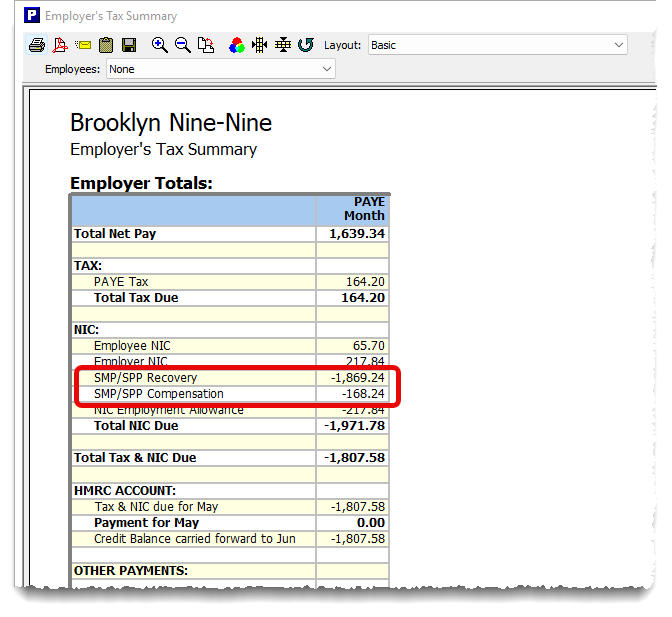
Task: Click the SMP/SPP Compensation row label
Action: point(159,394)
